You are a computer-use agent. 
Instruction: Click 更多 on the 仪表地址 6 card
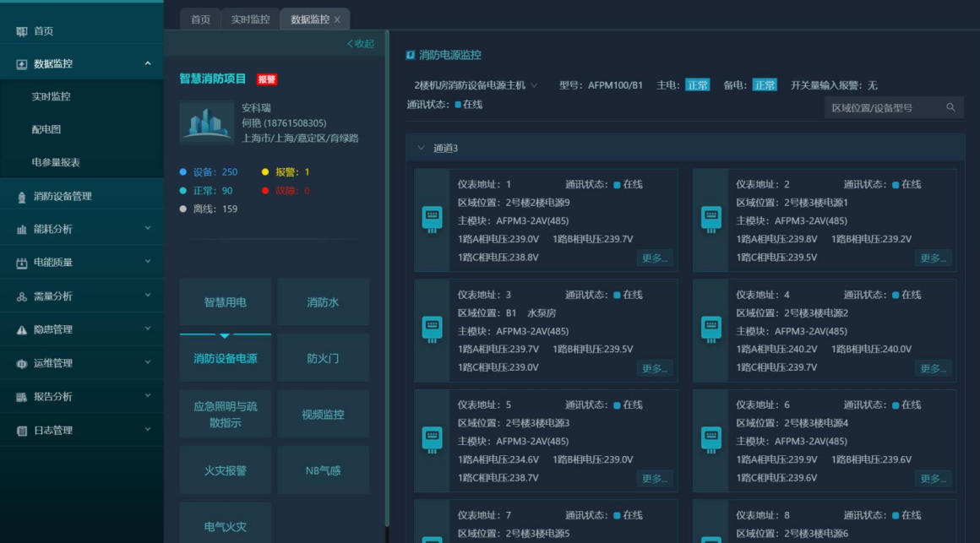point(934,479)
